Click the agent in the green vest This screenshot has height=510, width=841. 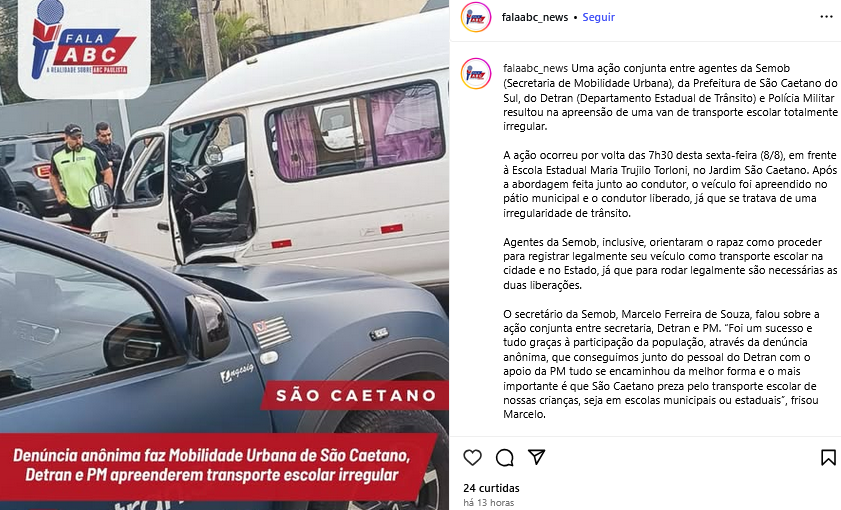pyautogui.click(x=78, y=174)
